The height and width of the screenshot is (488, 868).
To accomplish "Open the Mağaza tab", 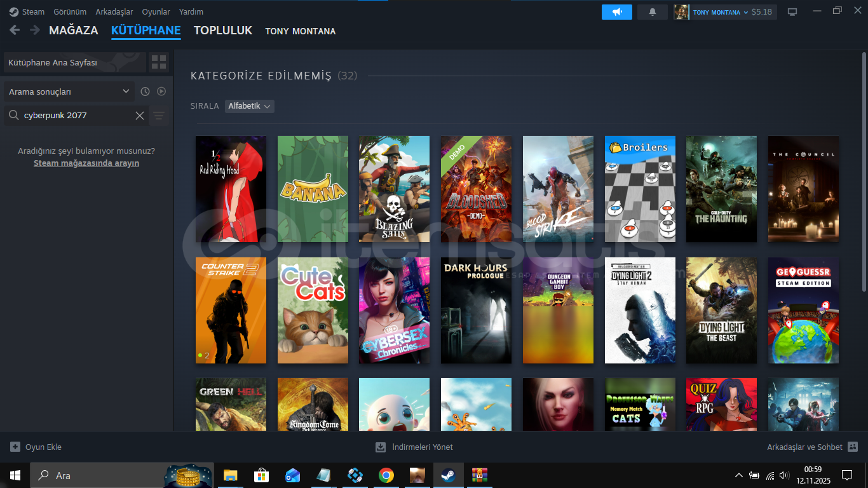I will coord(74,30).
